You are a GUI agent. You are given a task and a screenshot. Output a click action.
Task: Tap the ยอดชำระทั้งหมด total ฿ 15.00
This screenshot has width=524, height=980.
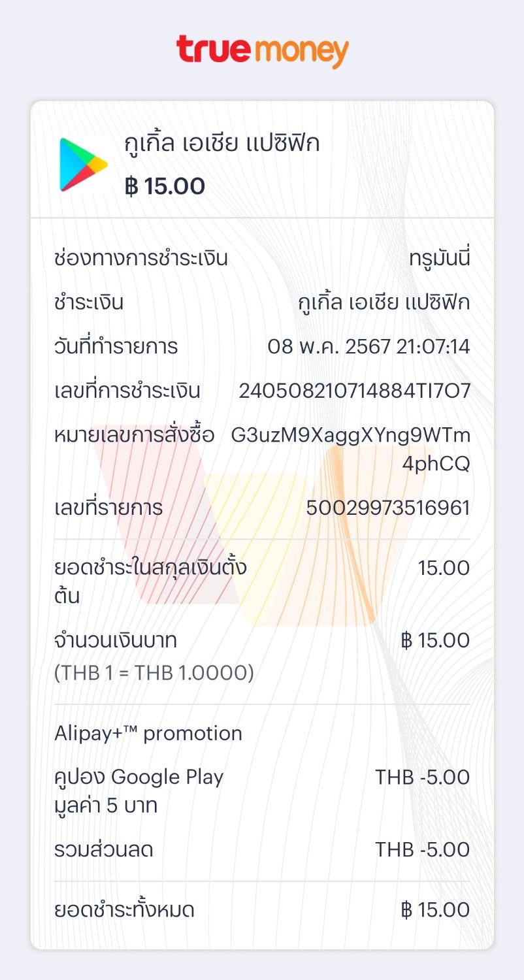436,910
